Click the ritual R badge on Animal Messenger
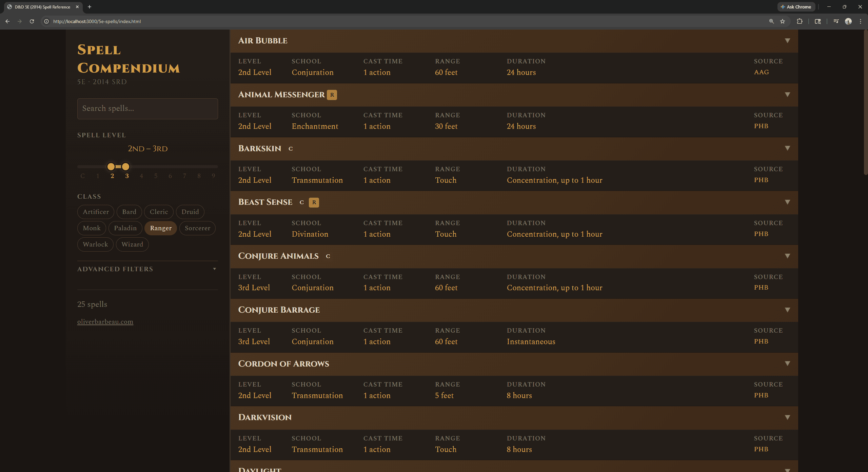The width and height of the screenshot is (868, 472). pyautogui.click(x=332, y=95)
